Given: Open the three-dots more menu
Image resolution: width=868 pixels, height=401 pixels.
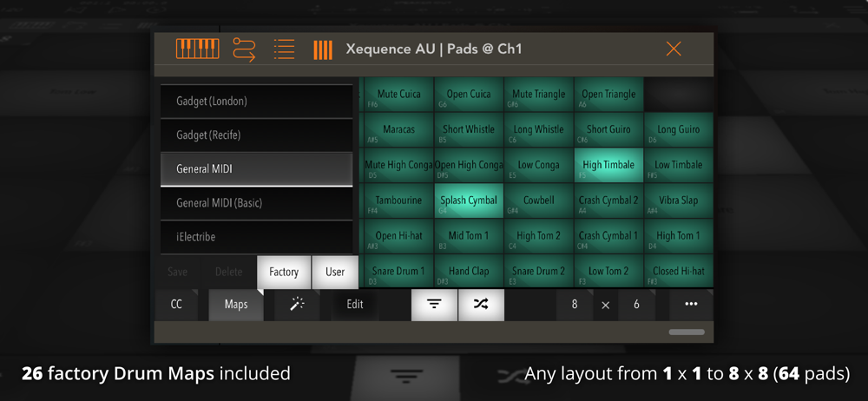Looking at the screenshot, I should pos(691,304).
